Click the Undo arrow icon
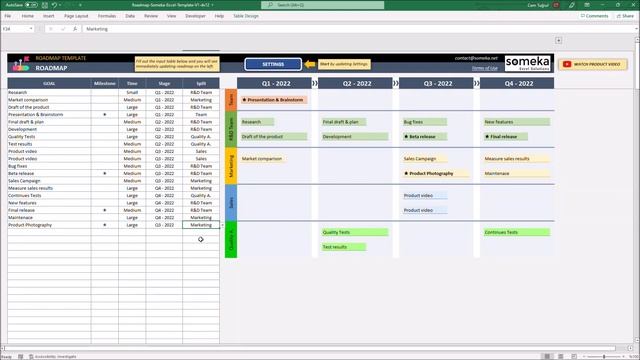Image resolution: width=640 pixels, height=360 pixels. pos(54,5)
